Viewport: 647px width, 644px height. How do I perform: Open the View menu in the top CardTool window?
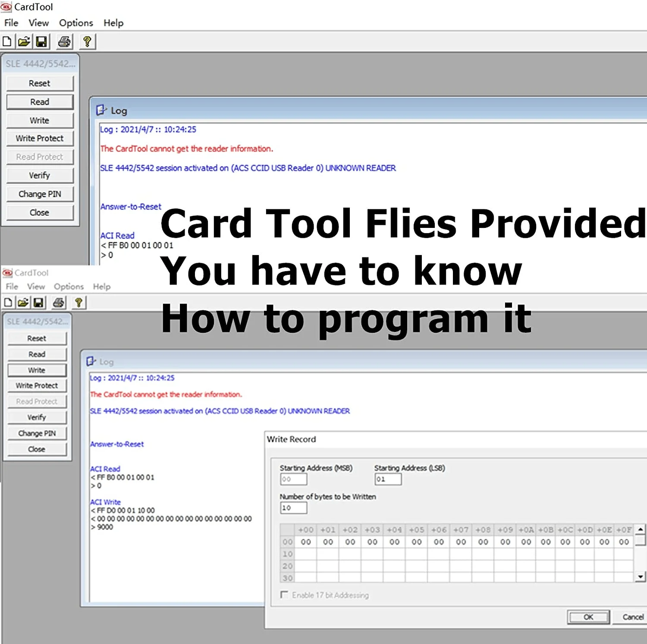(x=39, y=23)
